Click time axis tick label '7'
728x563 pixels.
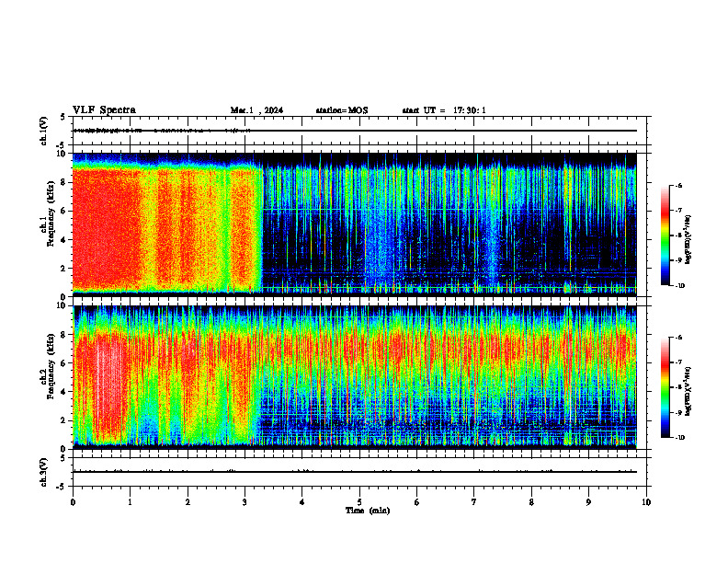(474, 502)
